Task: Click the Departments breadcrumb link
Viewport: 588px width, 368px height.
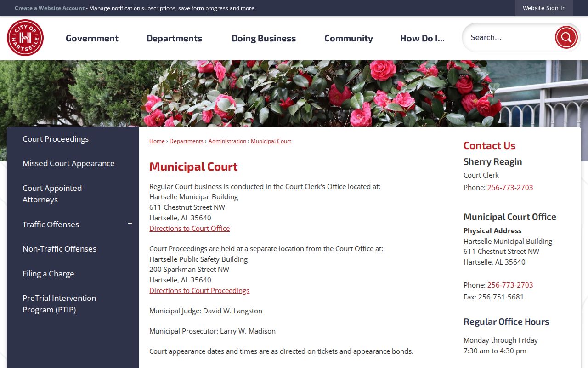Action: [186, 141]
